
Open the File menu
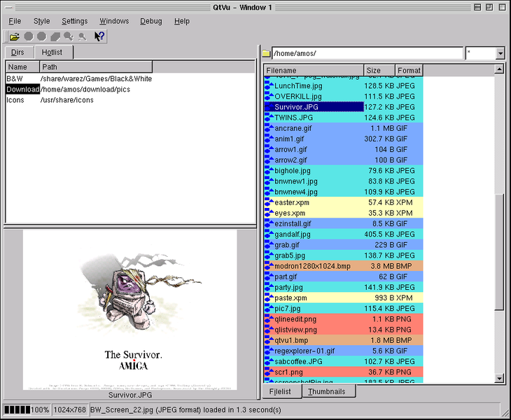pyautogui.click(x=15, y=21)
